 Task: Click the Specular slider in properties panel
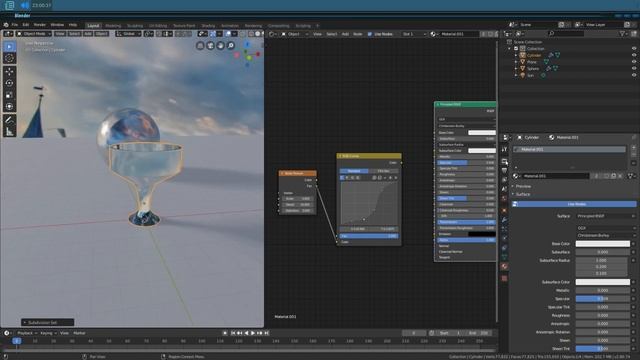click(602, 299)
